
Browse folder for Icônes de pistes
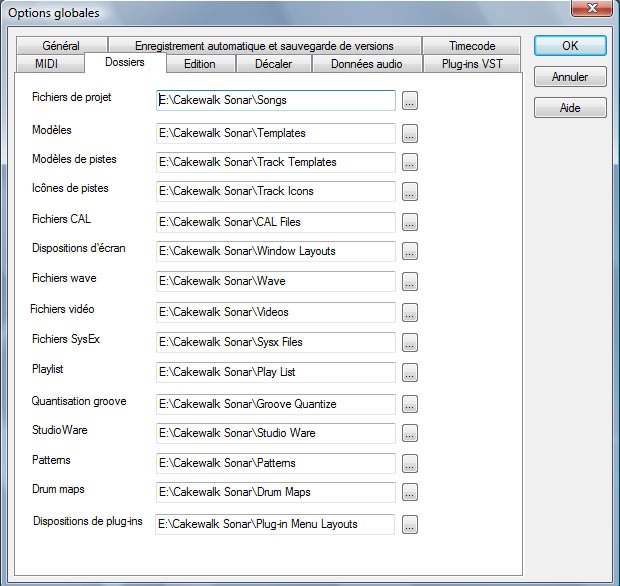(x=410, y=191)
